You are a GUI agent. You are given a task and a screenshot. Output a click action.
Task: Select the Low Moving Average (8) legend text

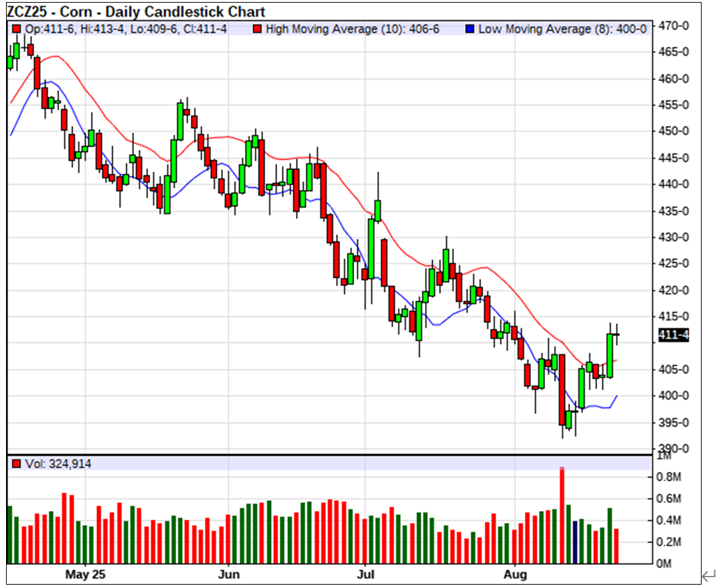pos(562,29)
